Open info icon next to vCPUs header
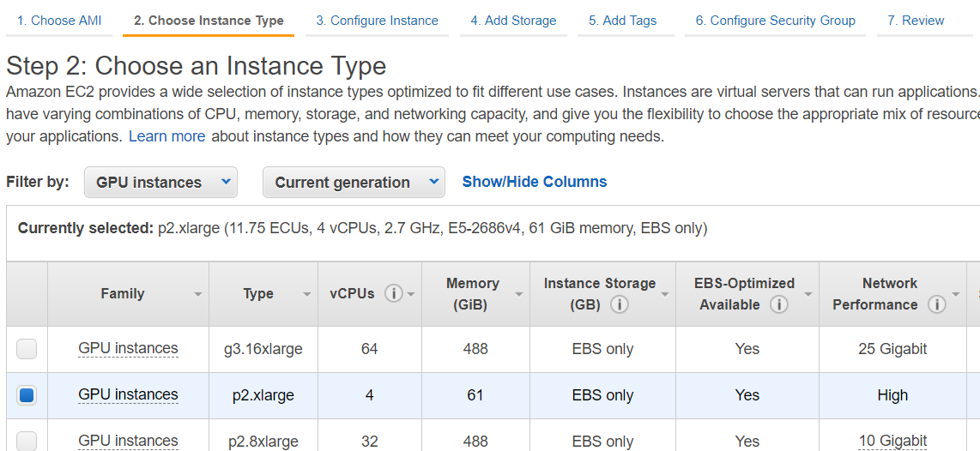 point(394,293)
